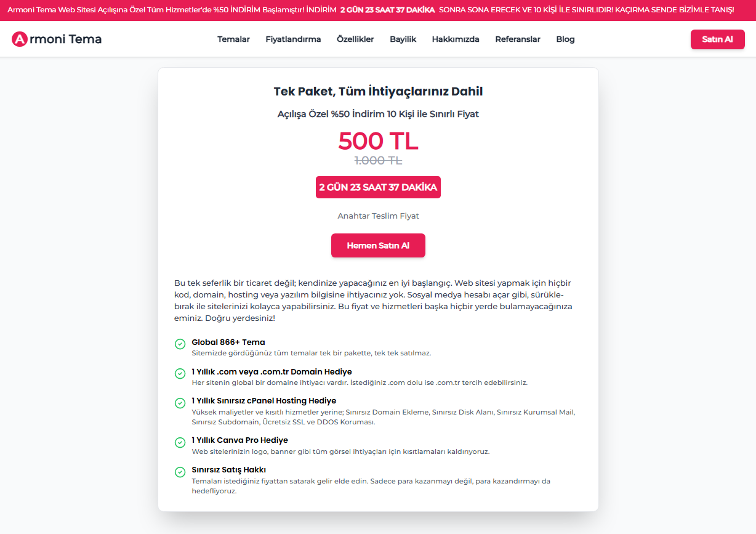Click check icon beside Sınırsız Satış Hakkı

[180, 472]
